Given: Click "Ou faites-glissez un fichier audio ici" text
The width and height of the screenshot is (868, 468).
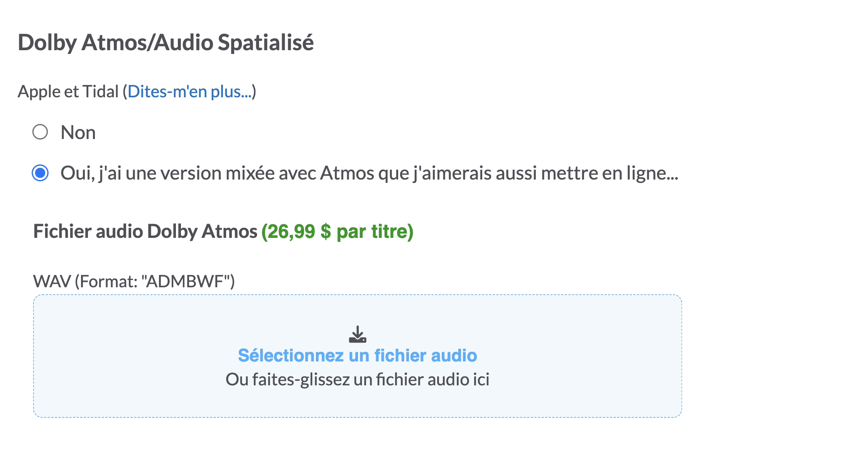Looking at the screenshot, I should click(x=358, y=380).
